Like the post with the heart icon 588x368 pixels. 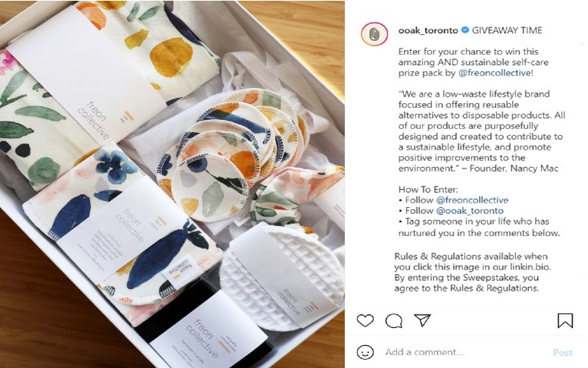point(365,321)
